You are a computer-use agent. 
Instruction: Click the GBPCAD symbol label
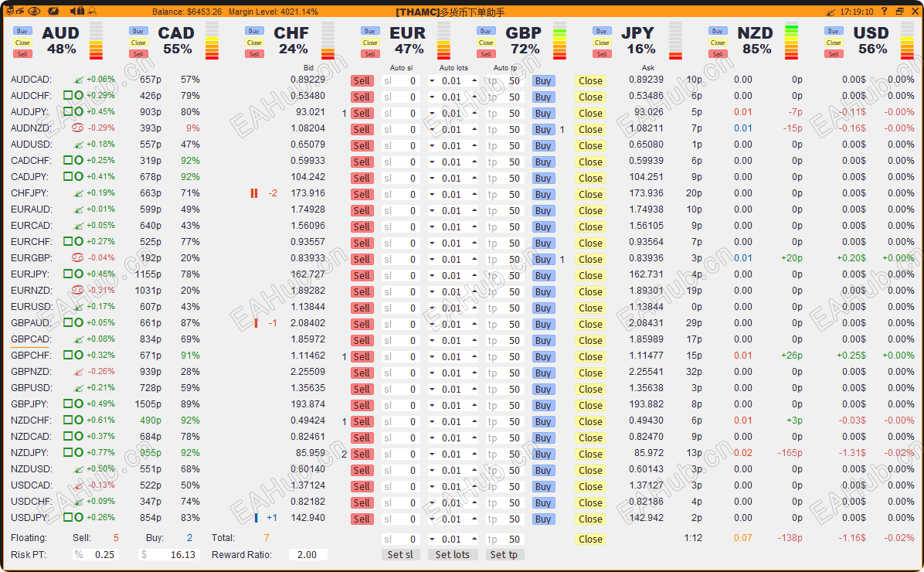tap(31, 339)
